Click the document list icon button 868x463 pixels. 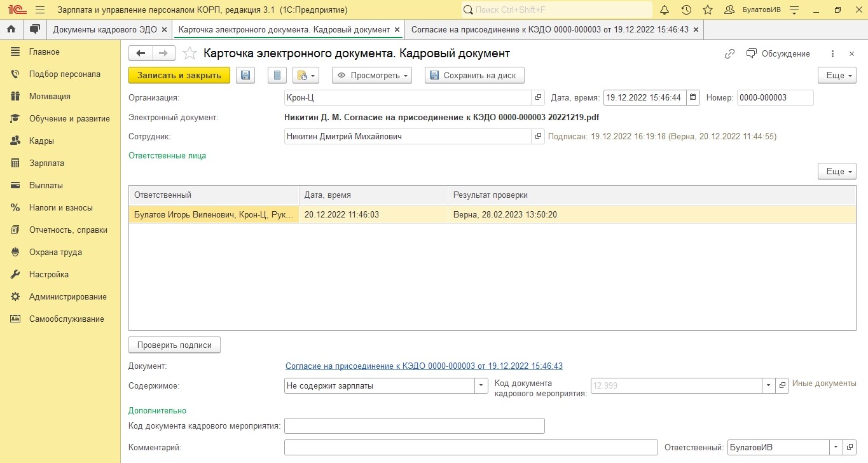[x=277, y=75]
